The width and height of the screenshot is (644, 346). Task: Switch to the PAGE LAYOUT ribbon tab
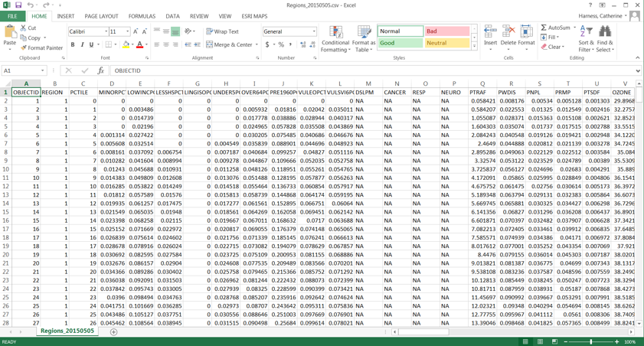tap(101, 16)
